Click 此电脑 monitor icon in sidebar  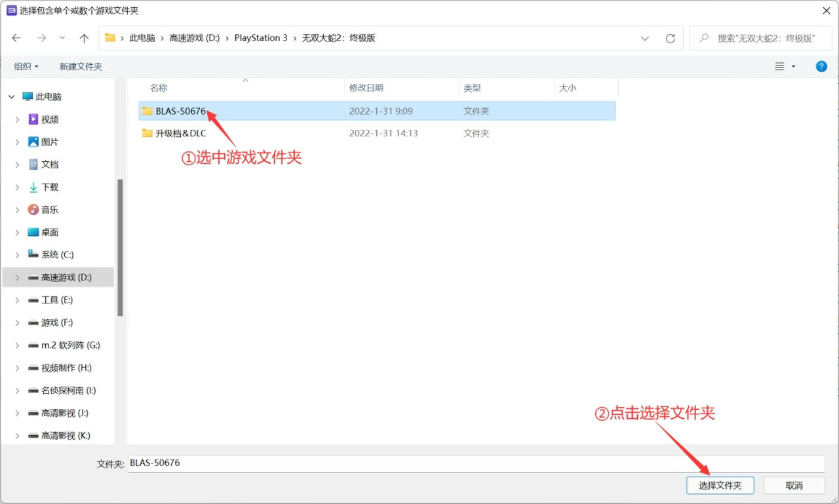[28, 96]
